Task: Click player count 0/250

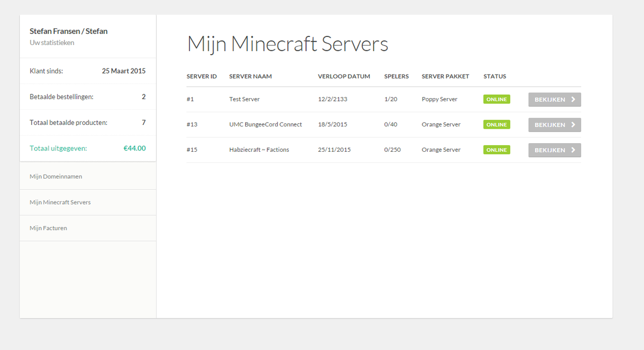Action: click(x=392, y=150)
